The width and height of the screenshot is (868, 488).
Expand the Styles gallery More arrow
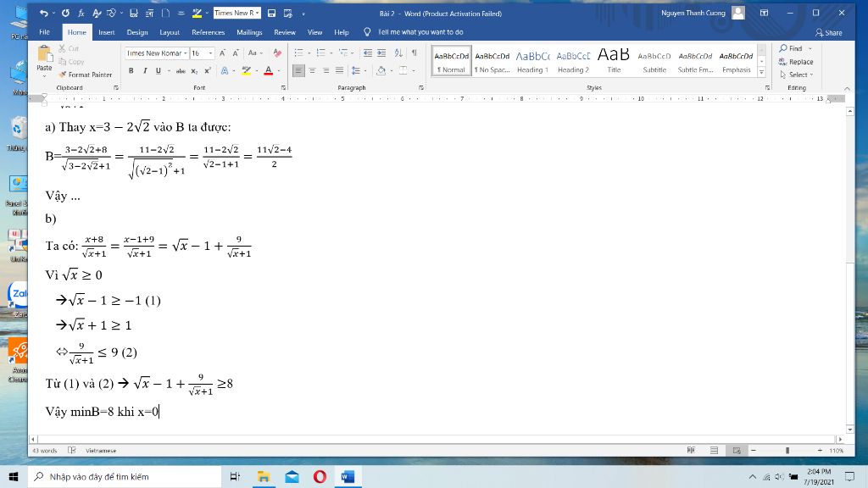click(x=762, y=73)
